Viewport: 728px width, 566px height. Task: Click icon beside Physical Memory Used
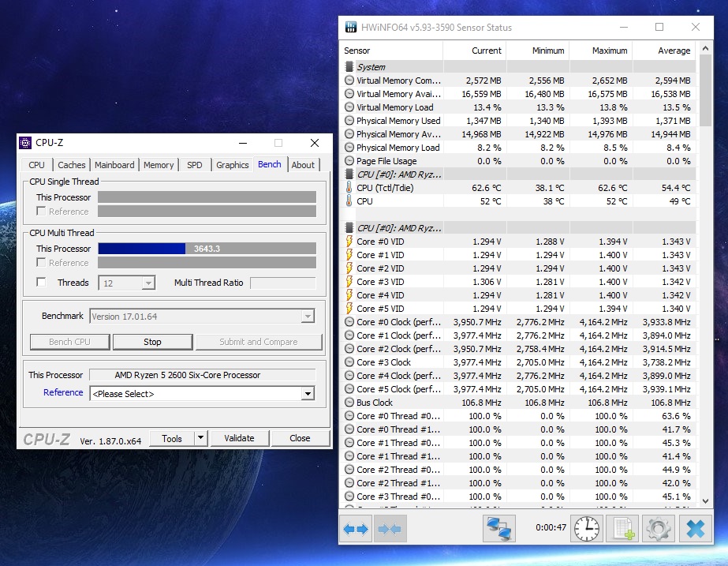(x=349, y=121)
